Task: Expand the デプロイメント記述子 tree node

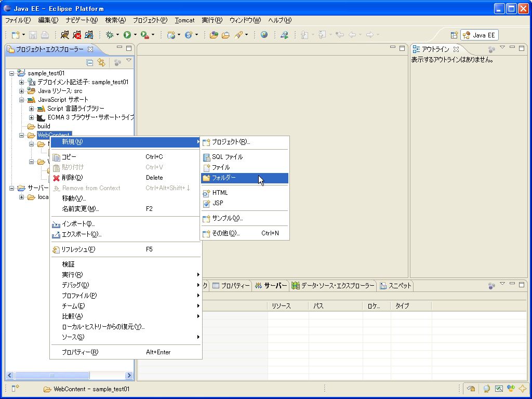Action: click(x=21, y=82)
